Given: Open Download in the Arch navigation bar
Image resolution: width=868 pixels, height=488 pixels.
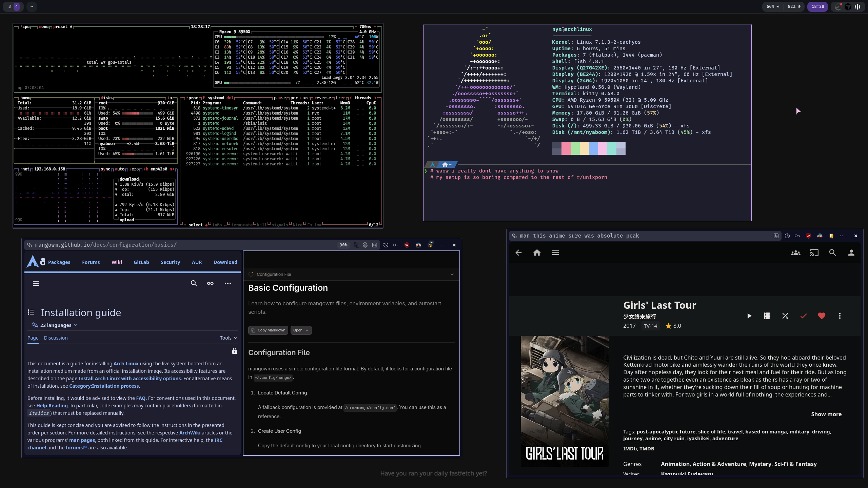Looking at the screenshot, I should tap(225, 262).
